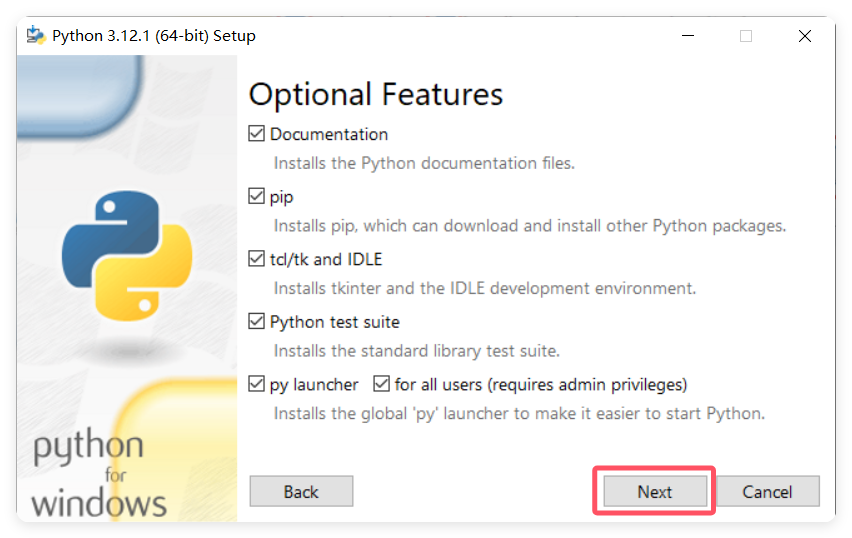Go to the previous page with Back

click(302, 491)
